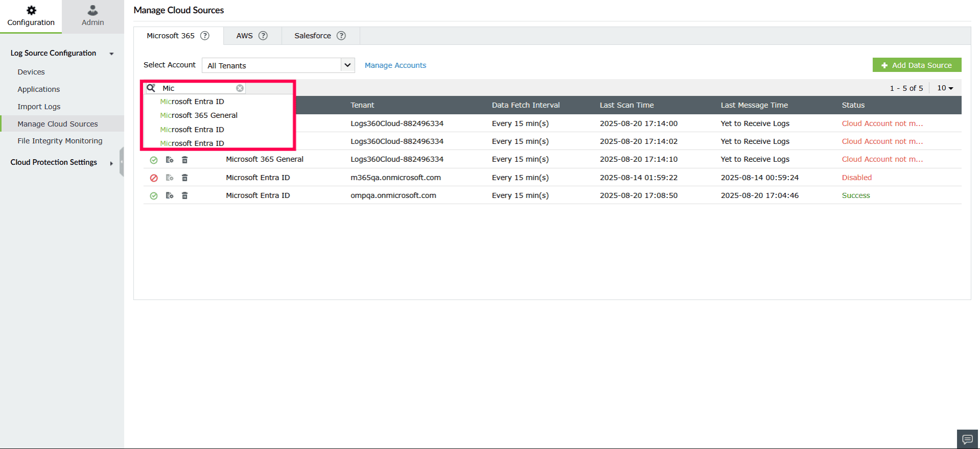This screenshot has width=980, height=449.
Task: Open help icon beside Microsoft 365 tab
Action: (x=205, y=36)
